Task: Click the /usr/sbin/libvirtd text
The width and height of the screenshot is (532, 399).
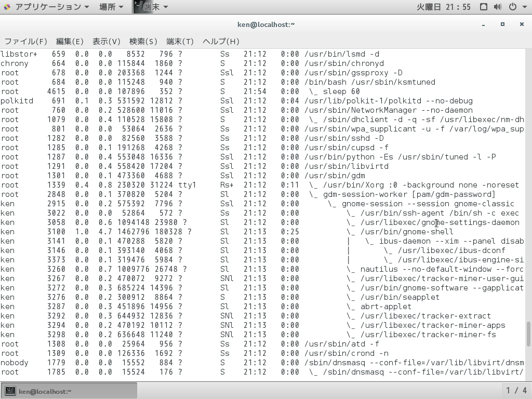Action: (347, 166)
